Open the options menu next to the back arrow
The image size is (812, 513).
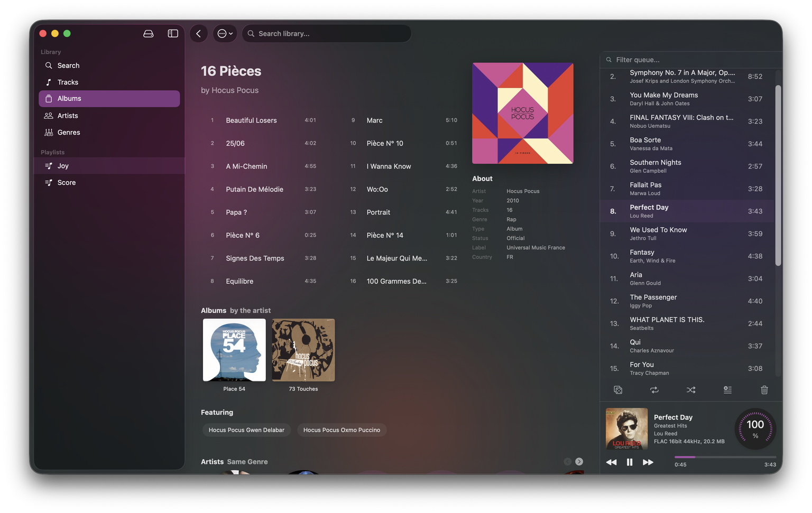click(x=225, y=33)
